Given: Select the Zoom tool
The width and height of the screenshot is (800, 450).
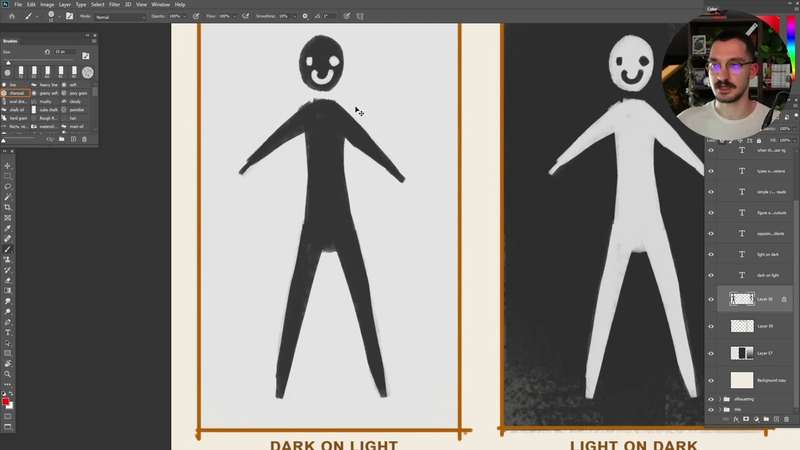Looking at the screenshot, I should click(8, 374).
